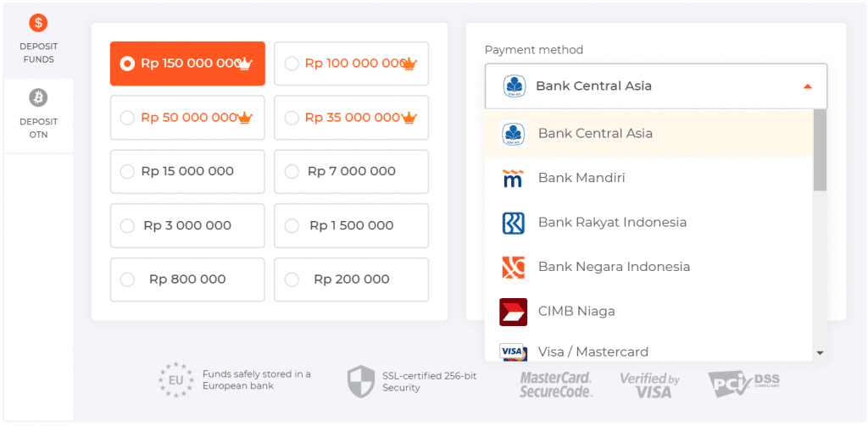Click the CIMB Niaga logo icon
The image size is (868, 426).
pyautogui.click(x=513, y=312)
